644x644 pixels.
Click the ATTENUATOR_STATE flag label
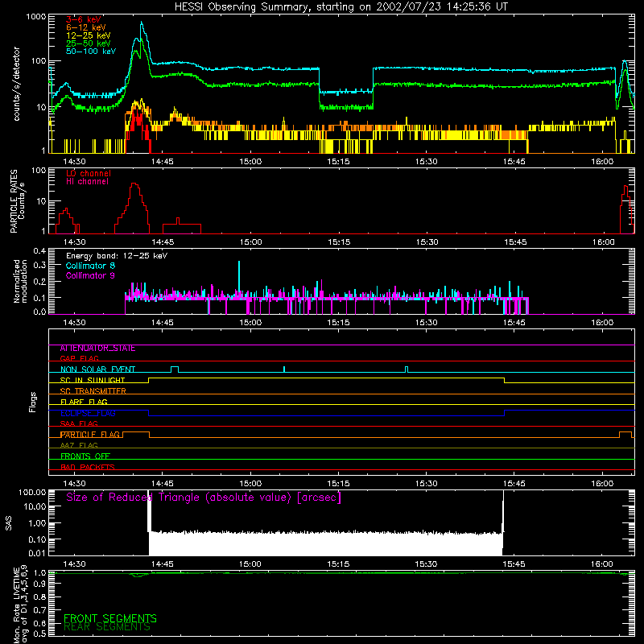tap(97, 349)
